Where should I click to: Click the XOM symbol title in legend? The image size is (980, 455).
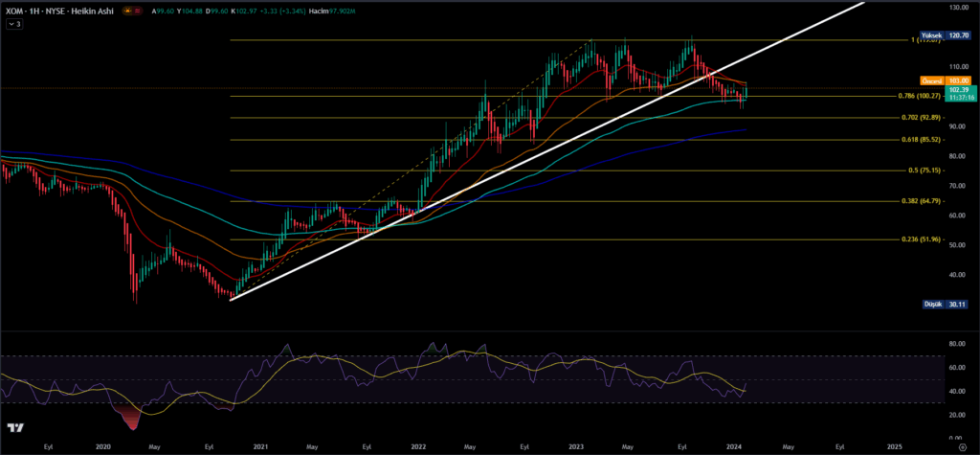tap(59, 11)
